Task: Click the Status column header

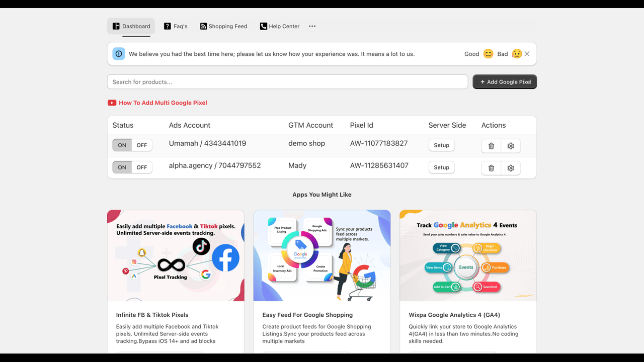Action: (x=123, y=125)
